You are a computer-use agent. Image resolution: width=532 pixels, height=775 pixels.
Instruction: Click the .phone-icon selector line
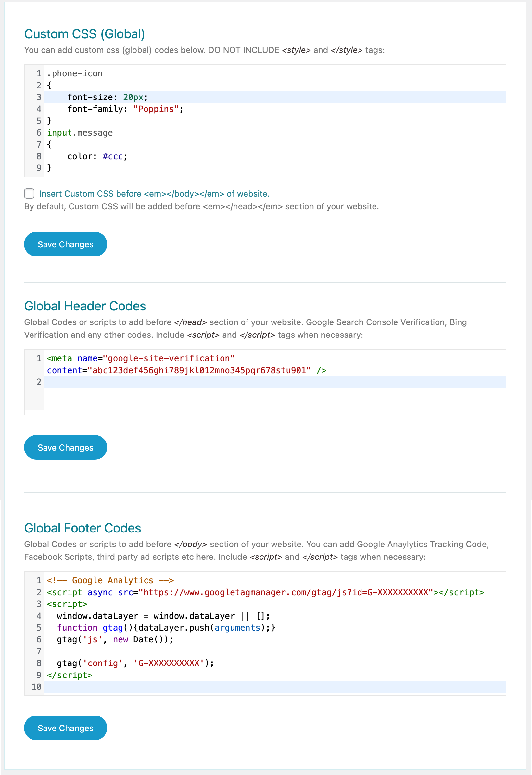75,73
